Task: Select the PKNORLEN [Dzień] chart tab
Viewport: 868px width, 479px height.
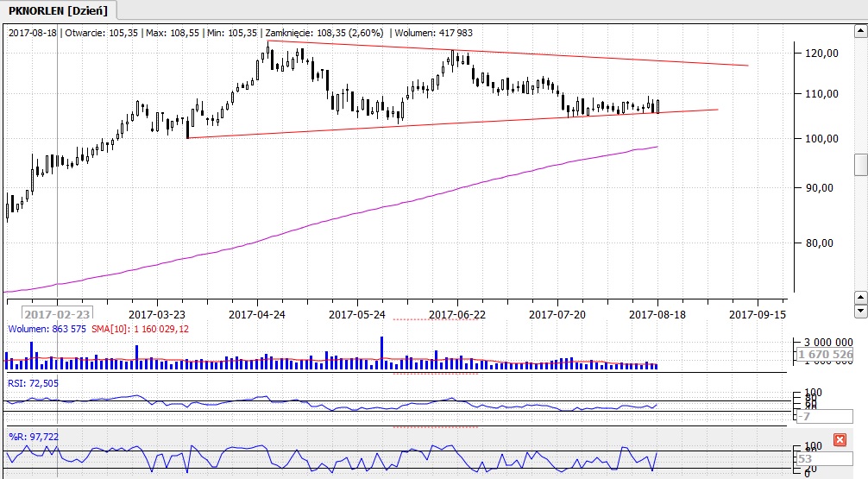Action: click(57, 9)
